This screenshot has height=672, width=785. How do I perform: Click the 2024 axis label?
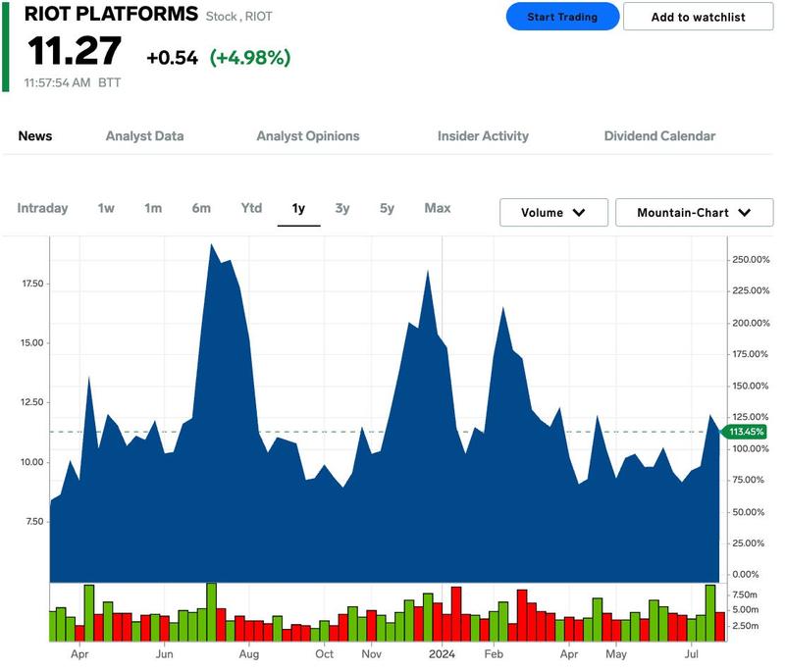pyautogui.click(x=443, y=654)
